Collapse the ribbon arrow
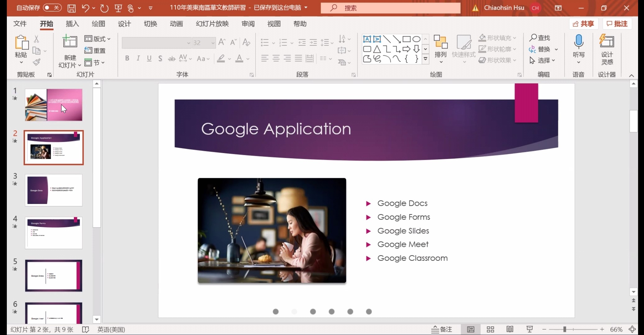The image size is (644, 335). (x=632, y=75)
